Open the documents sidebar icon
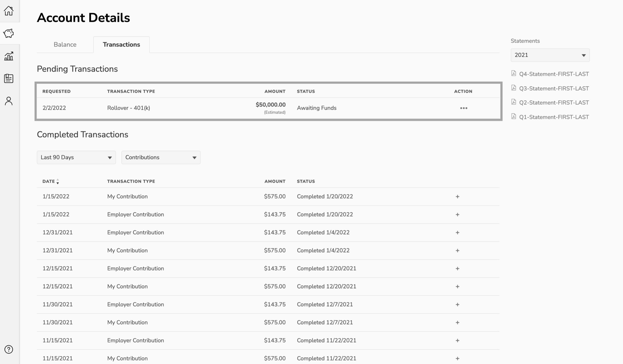Screen dimensions: 623x364 9,78
